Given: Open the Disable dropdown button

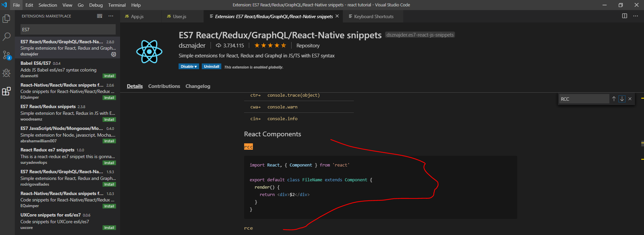Looking at the screenshot, I should (x=189, y=66).
